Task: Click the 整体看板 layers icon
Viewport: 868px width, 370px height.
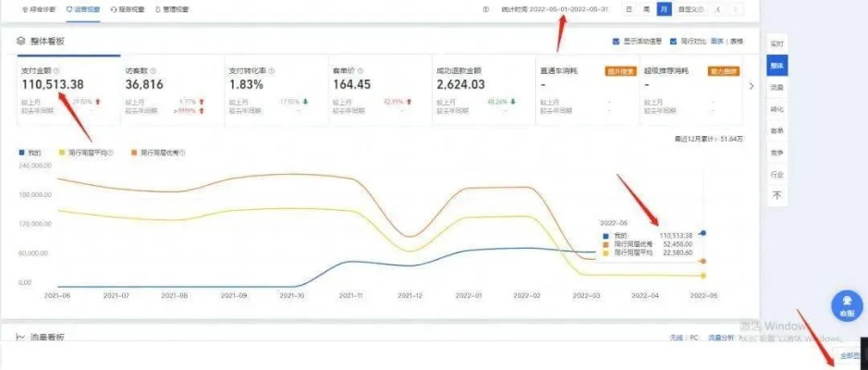Action: (21, 41)
